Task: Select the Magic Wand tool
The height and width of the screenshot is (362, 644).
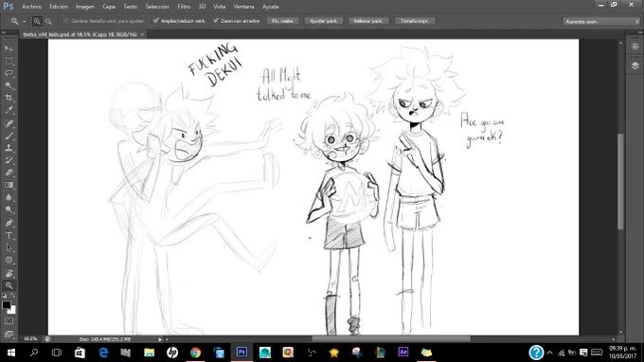Action: (x=9, y=85)
